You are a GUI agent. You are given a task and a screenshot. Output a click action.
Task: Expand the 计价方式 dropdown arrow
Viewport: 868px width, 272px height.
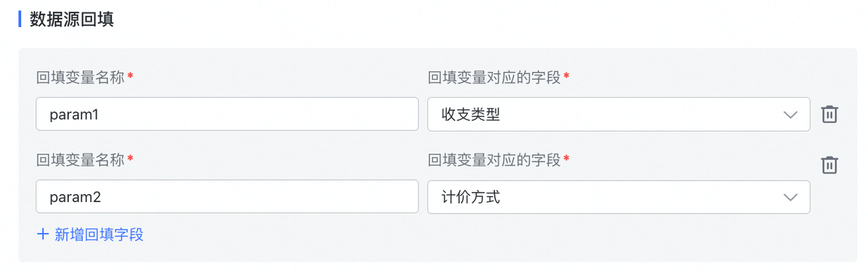pos(790,197)
